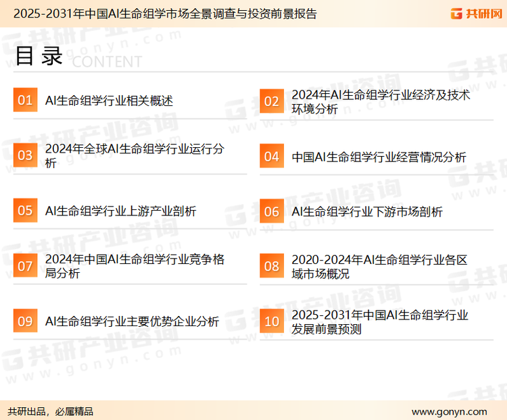This screenshot has width=507, height=420.
Task: Select chapter AI生命组学行业下游市场剖析
Action: 367,211
